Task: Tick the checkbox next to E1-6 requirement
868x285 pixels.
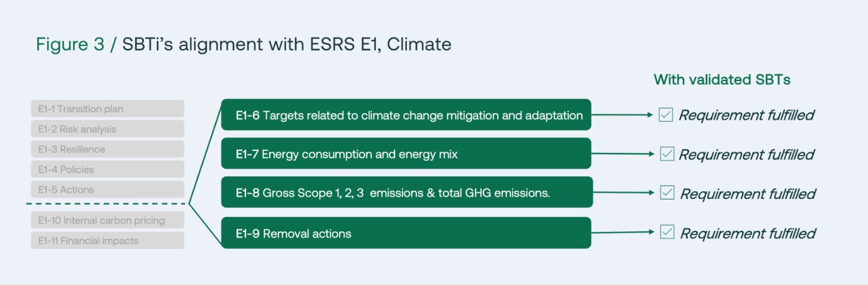Action: [x=665, y=115]
